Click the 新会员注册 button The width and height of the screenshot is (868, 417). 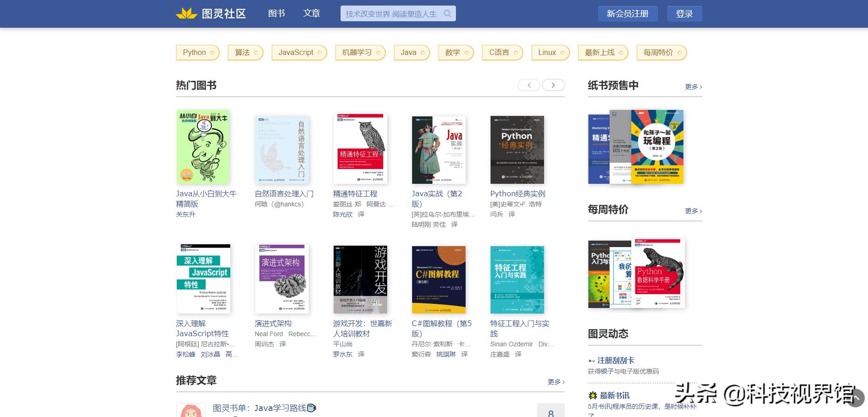point(628,14)
